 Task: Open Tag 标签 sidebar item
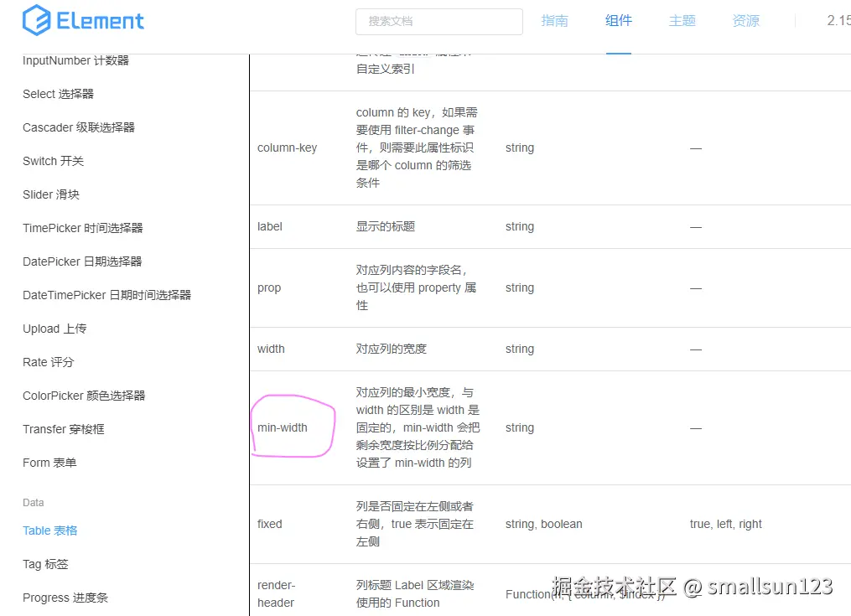pyautogui.click(x=45, y=564)
